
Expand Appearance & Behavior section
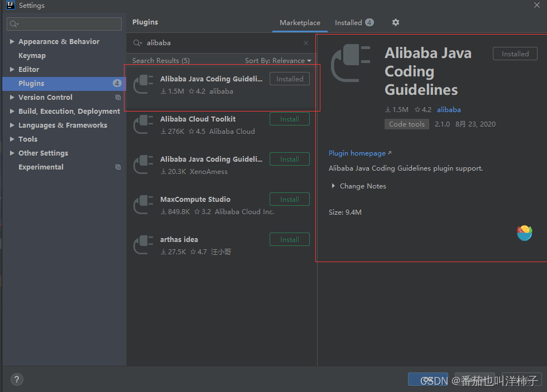12,41
